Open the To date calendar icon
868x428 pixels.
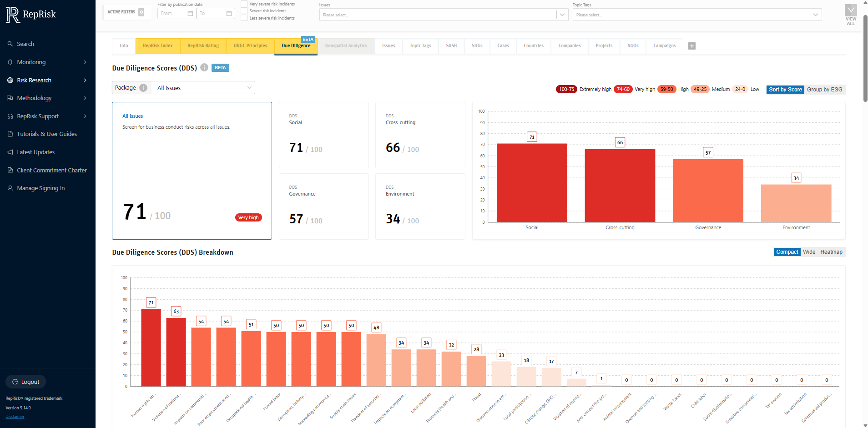pos(229,14)
